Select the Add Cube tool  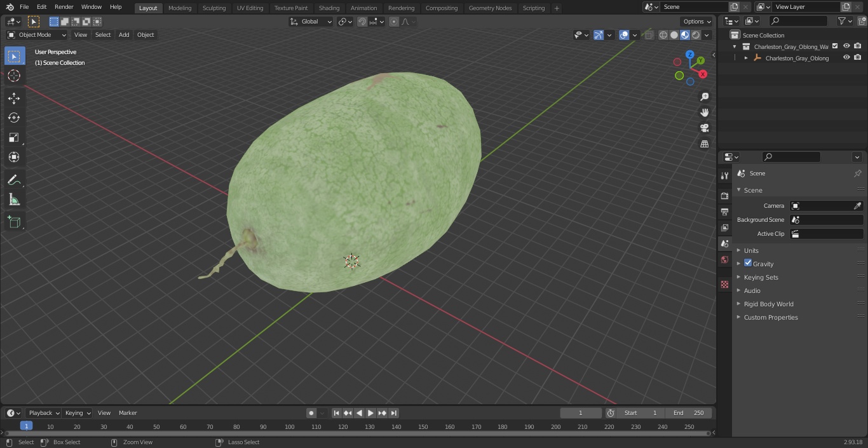[14, 222]
